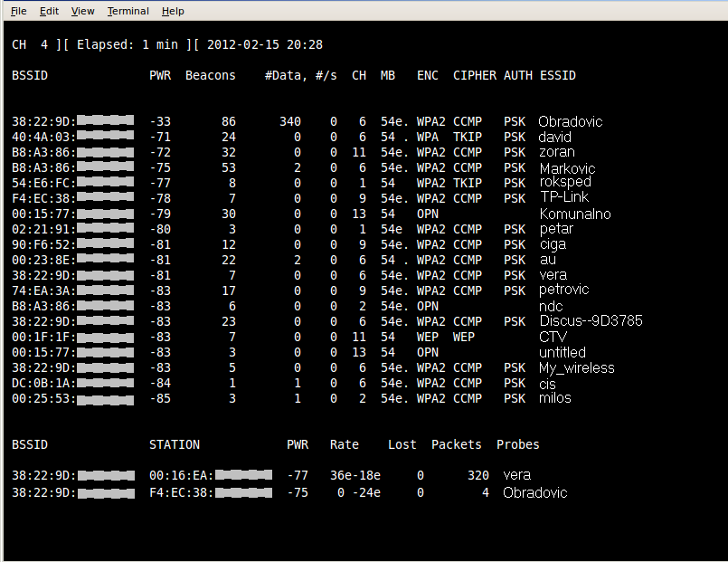The width and height of the screenshot is (728, 562).
Task: Open the File menu
Action: (x=18, y=11)
